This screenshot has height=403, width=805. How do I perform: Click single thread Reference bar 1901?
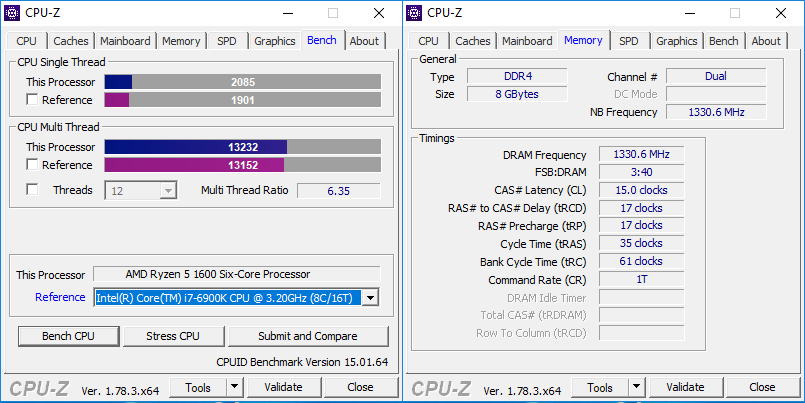coord(243,100)
